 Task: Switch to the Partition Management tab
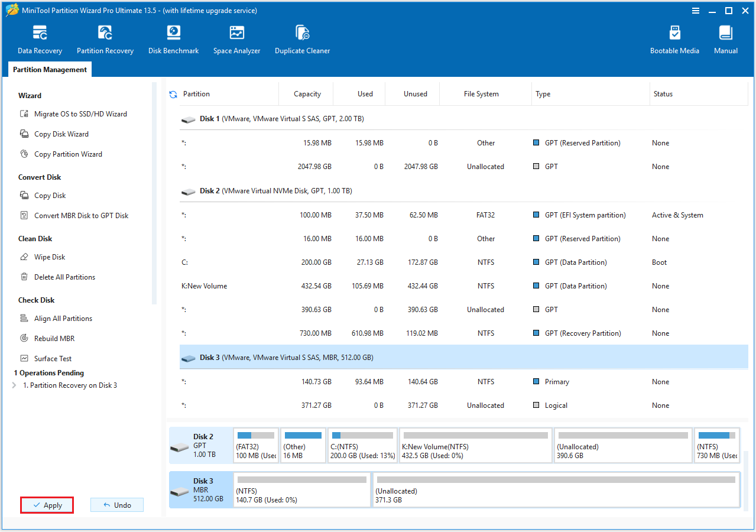49,69
